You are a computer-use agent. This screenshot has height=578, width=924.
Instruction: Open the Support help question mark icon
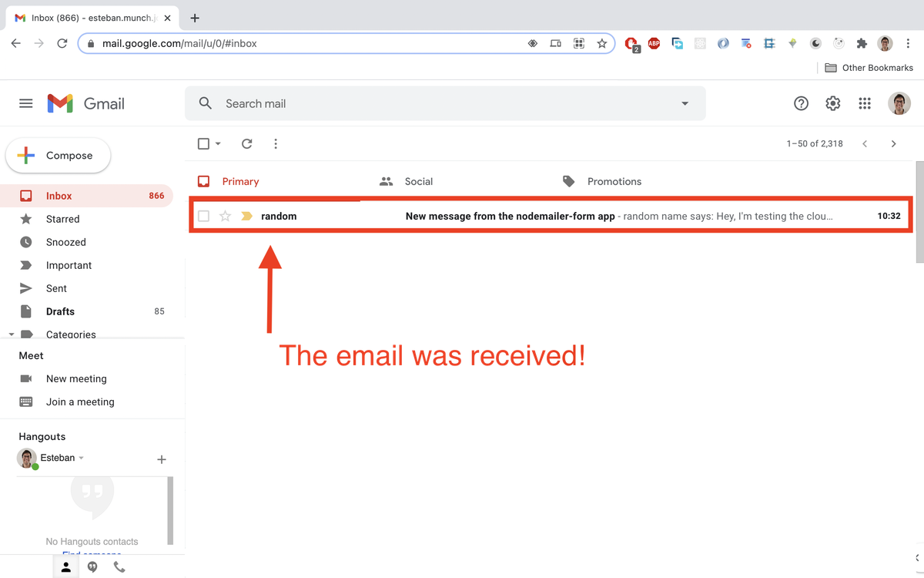pyautogui.click(x=801, y=103)
